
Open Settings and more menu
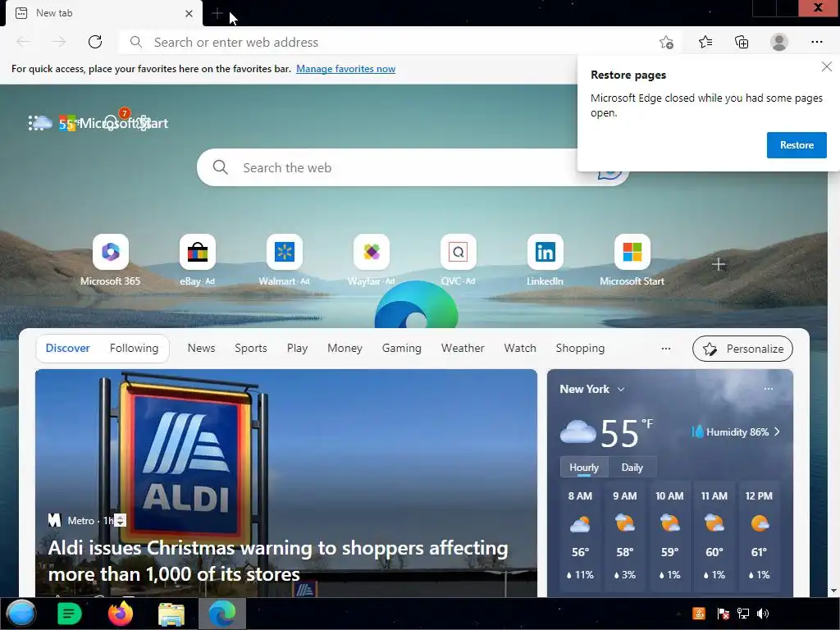[x=816, y=42]
